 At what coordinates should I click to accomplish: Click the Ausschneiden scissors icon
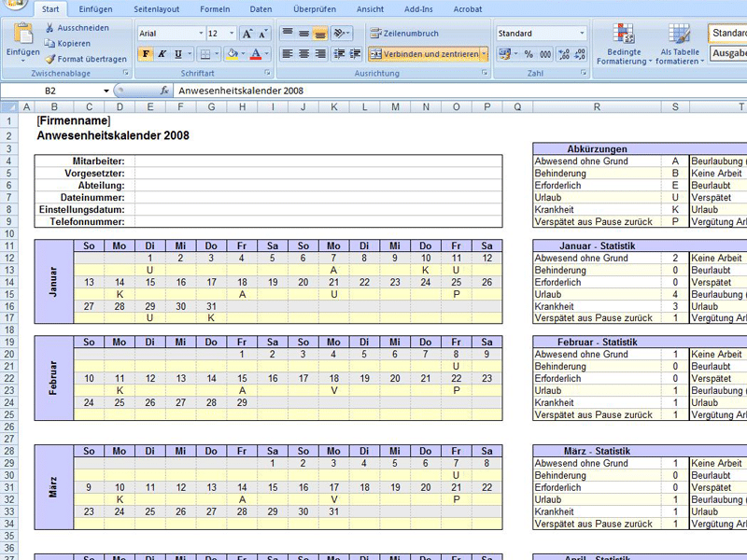point(49,28)
